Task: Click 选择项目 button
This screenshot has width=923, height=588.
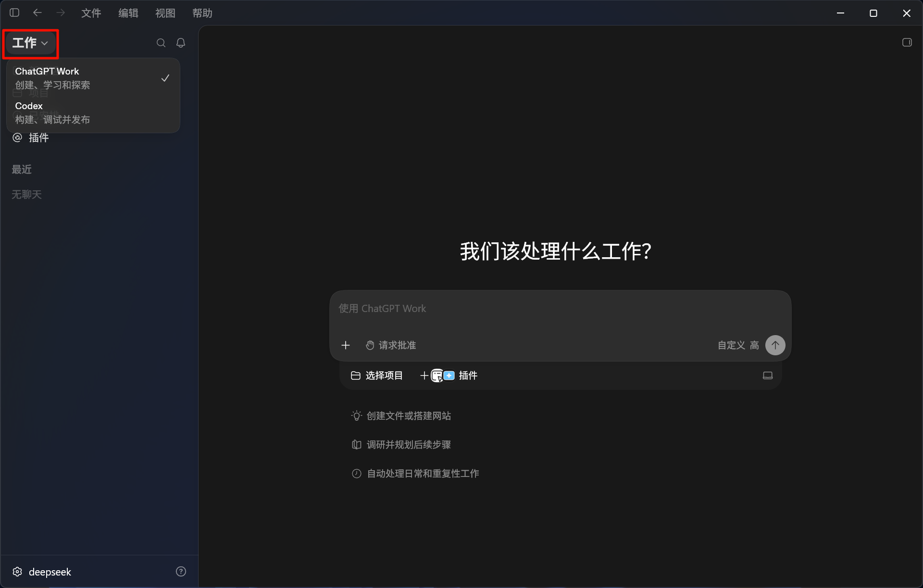Action: 377,375
